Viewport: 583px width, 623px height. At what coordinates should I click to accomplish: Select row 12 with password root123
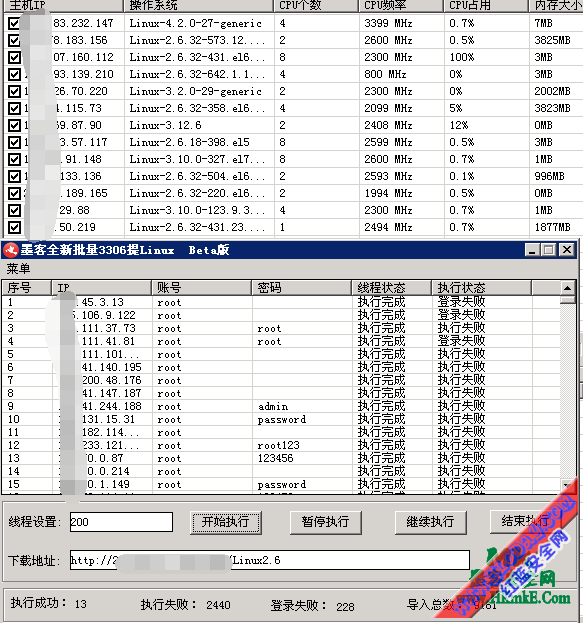coord(281,445)
